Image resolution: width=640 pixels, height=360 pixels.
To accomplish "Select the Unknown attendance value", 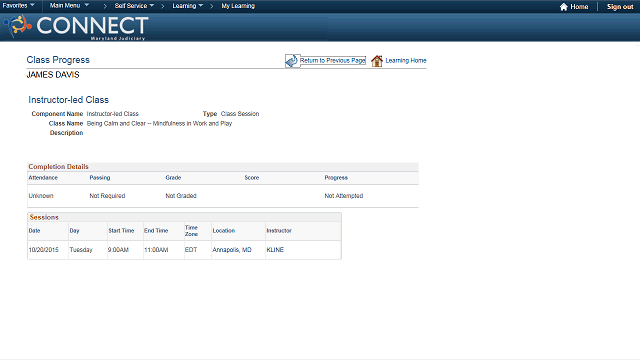I will tap(41, 196).
